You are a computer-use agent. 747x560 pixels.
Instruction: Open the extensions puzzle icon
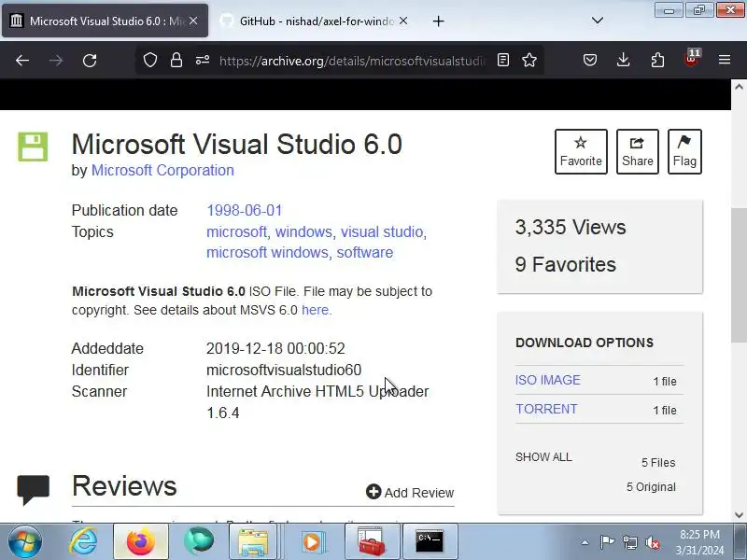[657, 60]
